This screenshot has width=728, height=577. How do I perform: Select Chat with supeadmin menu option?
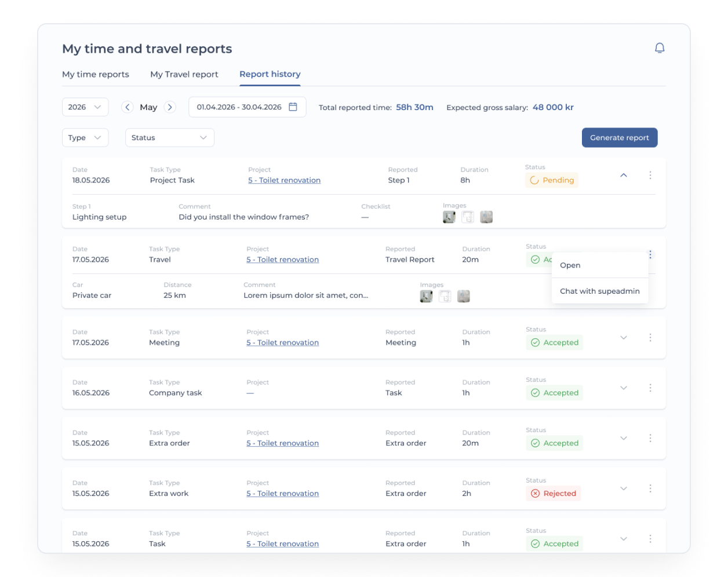pos(600,291)
